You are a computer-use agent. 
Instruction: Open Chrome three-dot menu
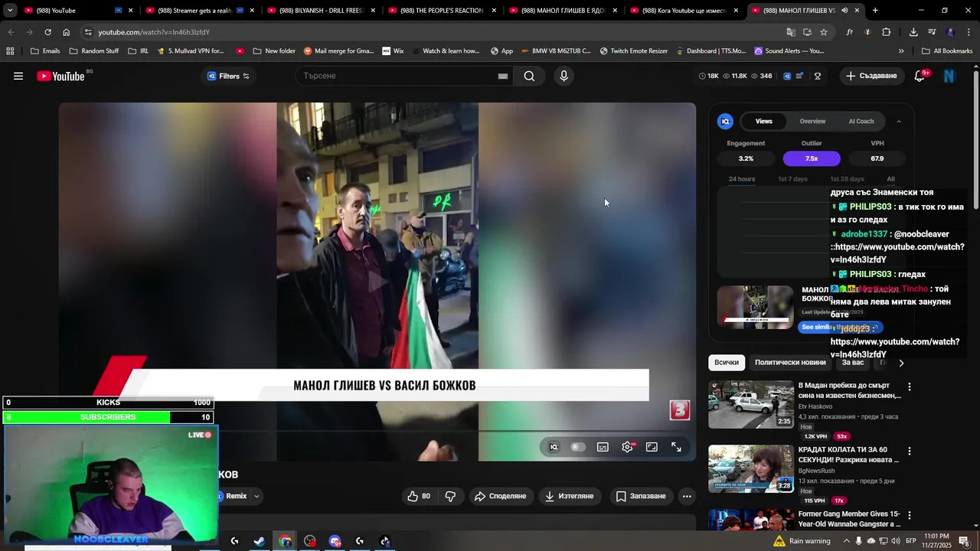click(968, 32)
